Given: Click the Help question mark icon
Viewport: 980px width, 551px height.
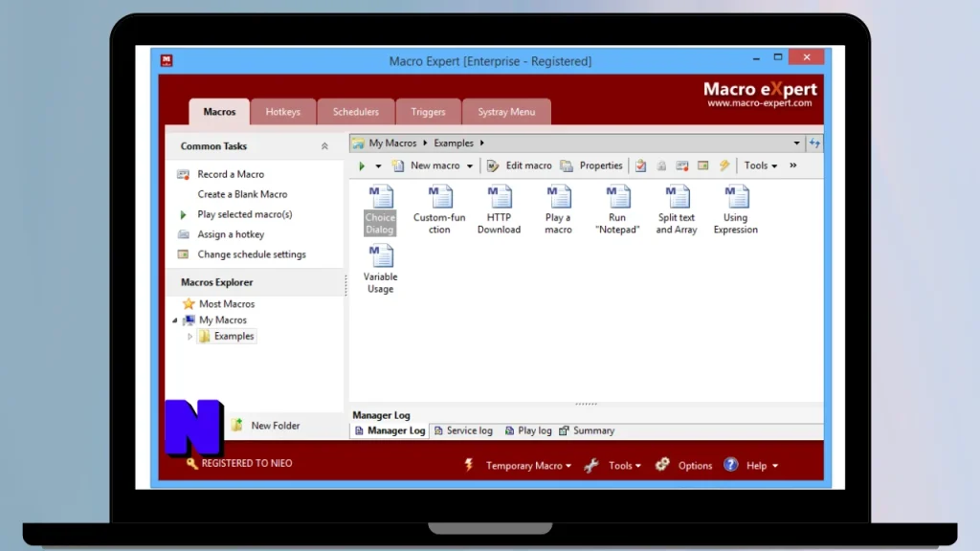Looking at the screenshot, I should pyautogui.click(x=730, y=465).
